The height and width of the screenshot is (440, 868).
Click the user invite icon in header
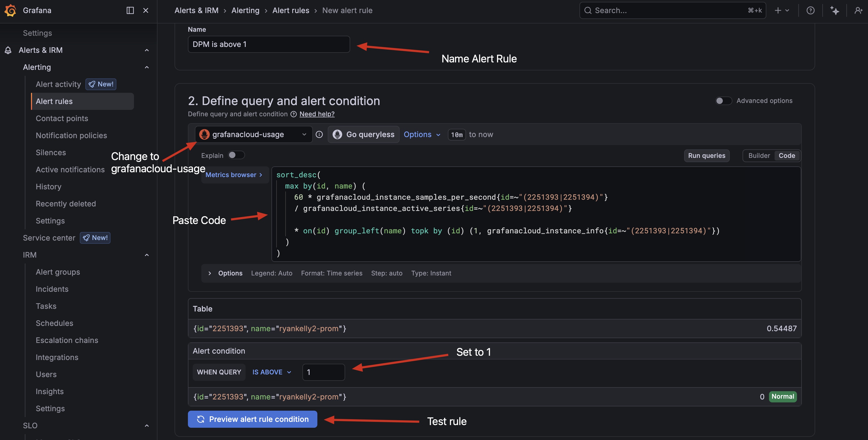[x=858, y=10]
